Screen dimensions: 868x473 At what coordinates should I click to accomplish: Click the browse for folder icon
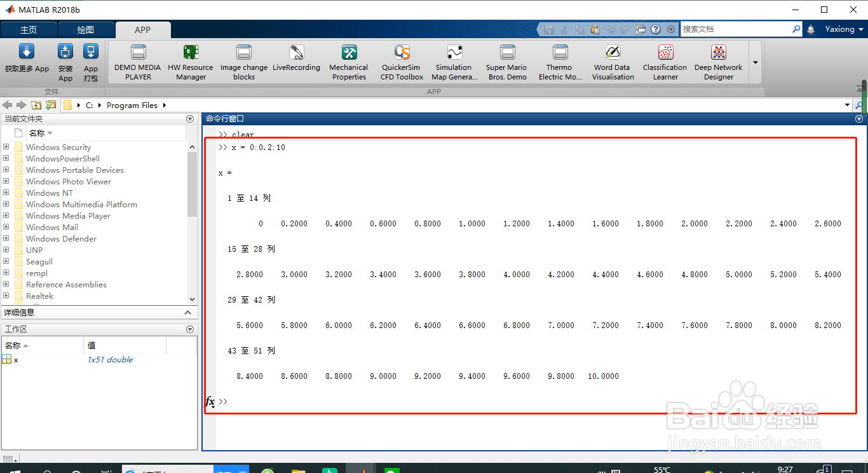click(51, 105)
